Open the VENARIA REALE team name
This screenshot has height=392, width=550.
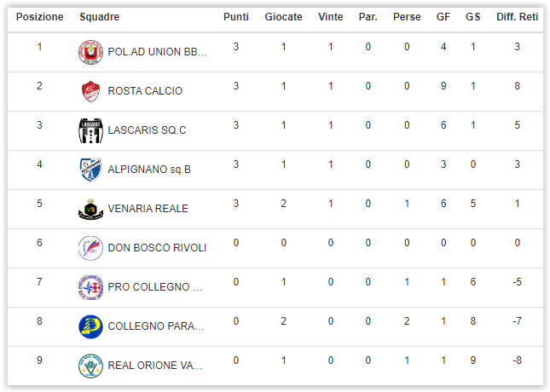(148, 209)
